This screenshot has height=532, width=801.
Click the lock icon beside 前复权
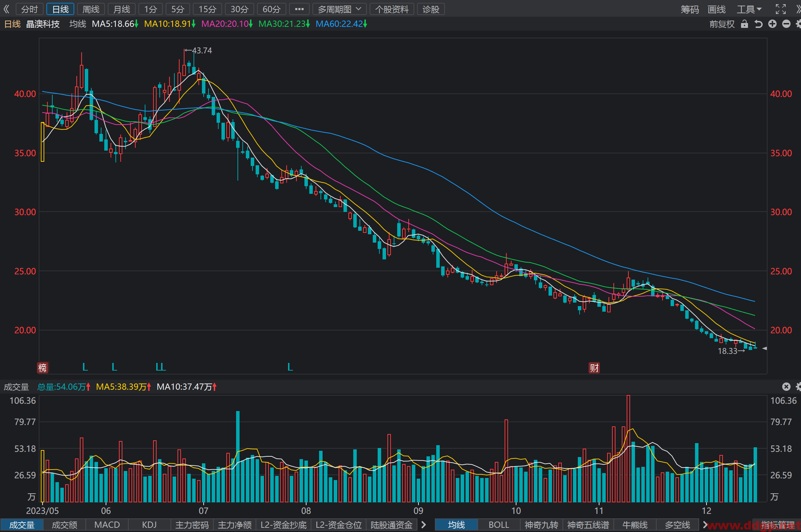744,24
